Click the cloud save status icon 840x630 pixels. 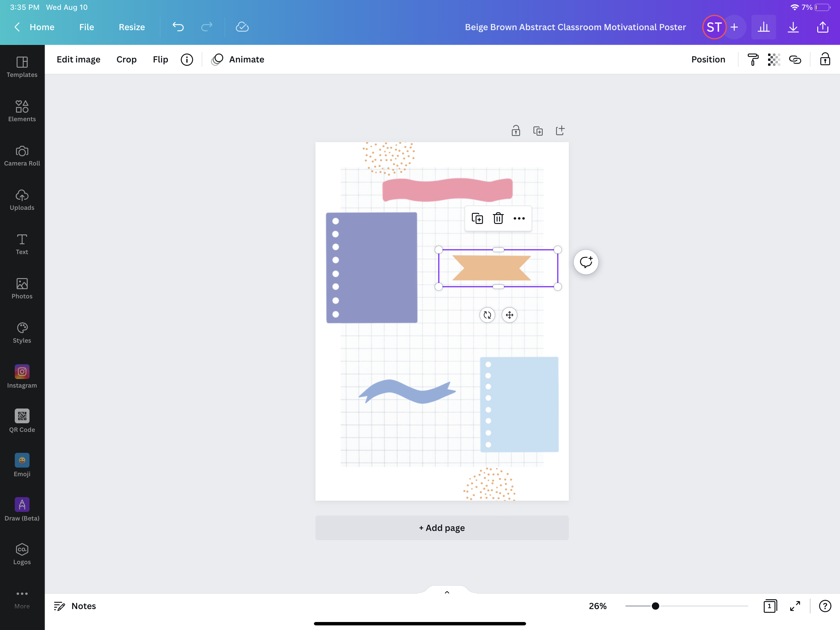(242, 27)
